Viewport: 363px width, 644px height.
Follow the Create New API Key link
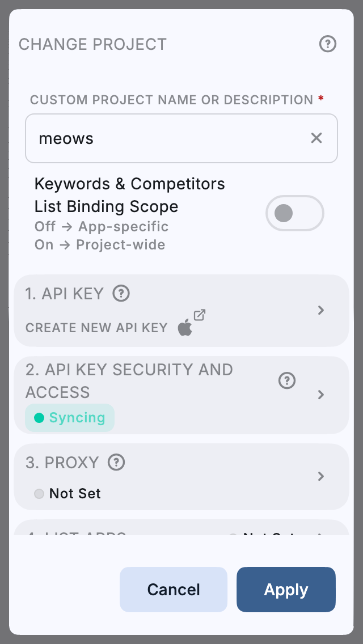click(96, 328)
